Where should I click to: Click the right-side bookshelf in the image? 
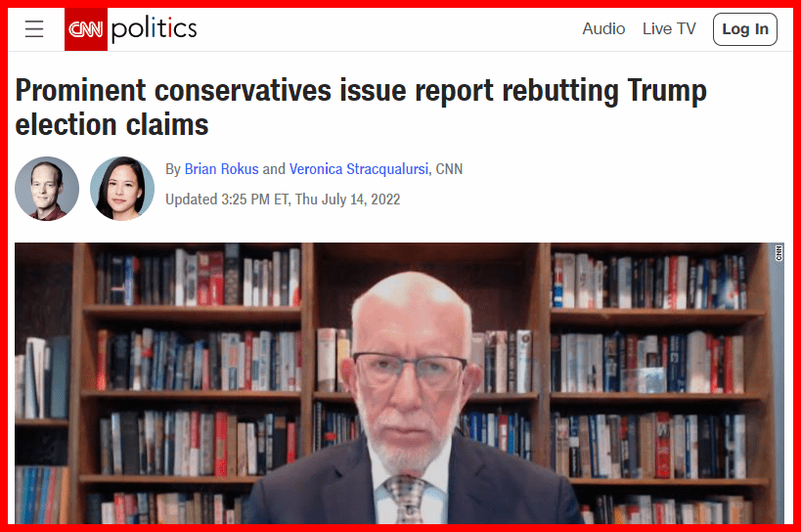coord(657,383)
